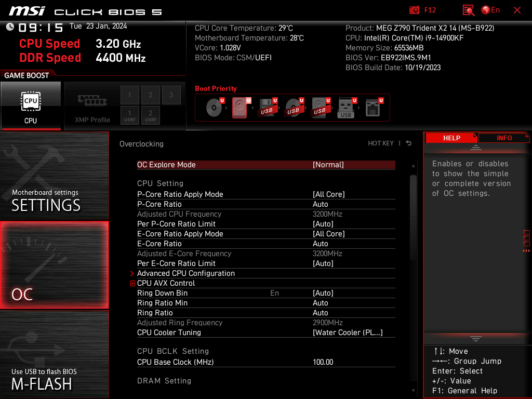Edit the P-Core Ratio Auto value

pos(320,204)
